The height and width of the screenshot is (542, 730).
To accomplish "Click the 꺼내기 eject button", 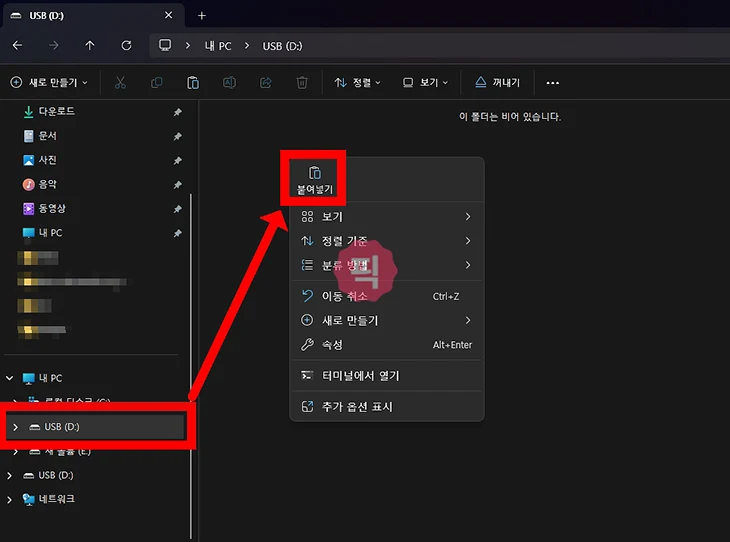I will click(497, 83).
